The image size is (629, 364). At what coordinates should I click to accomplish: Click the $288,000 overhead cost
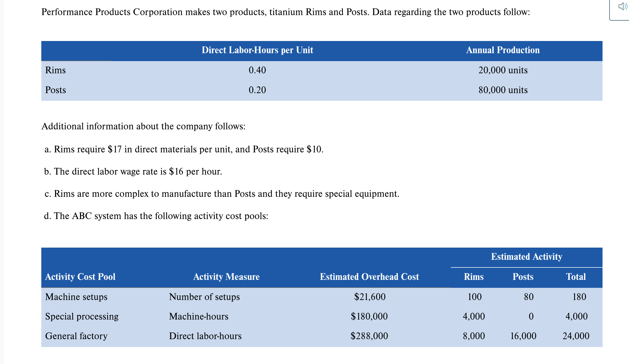coord(369,336)
